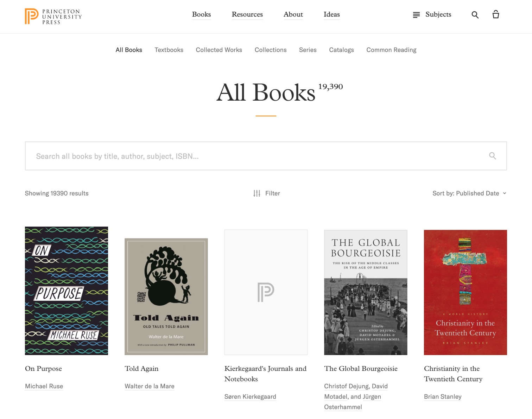Open the Filter panel to reveal options
Viewport: 532px width, 419px height.
[x=273, y=193]
